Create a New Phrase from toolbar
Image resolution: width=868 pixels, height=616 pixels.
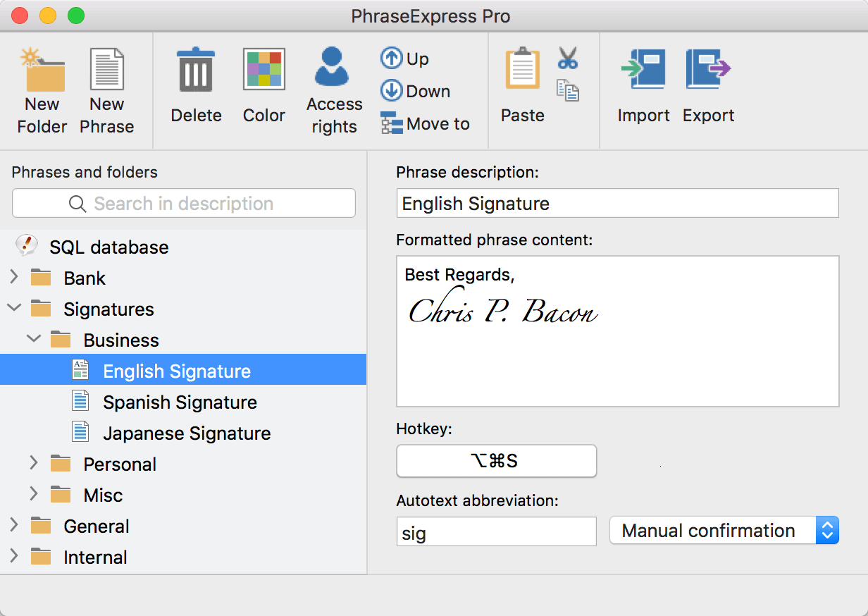point(106,70)
